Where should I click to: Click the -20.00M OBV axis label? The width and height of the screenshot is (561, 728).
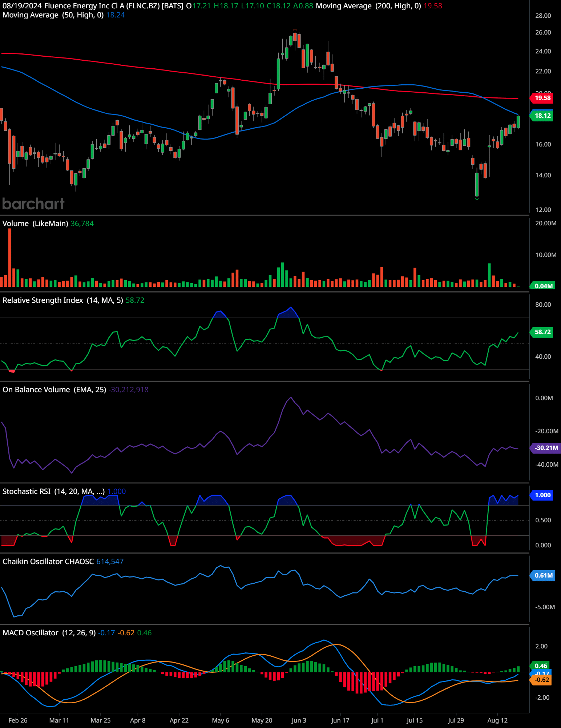pos(547,431)
